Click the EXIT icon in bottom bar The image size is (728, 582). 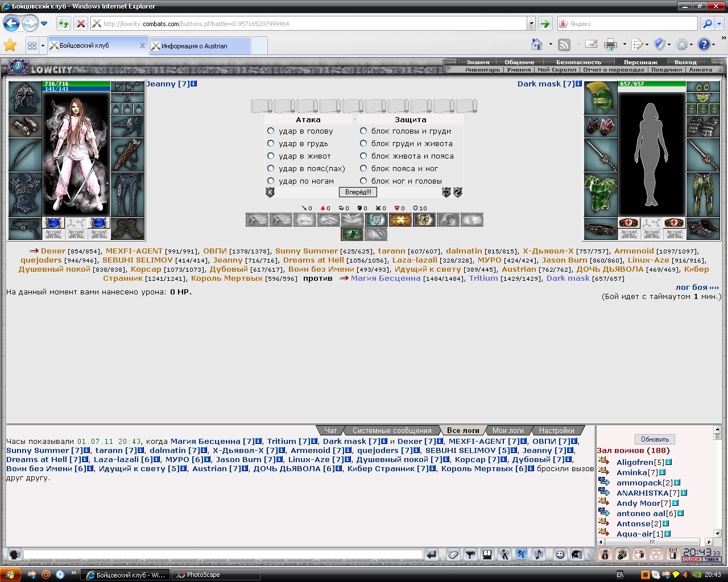[673, 554]
